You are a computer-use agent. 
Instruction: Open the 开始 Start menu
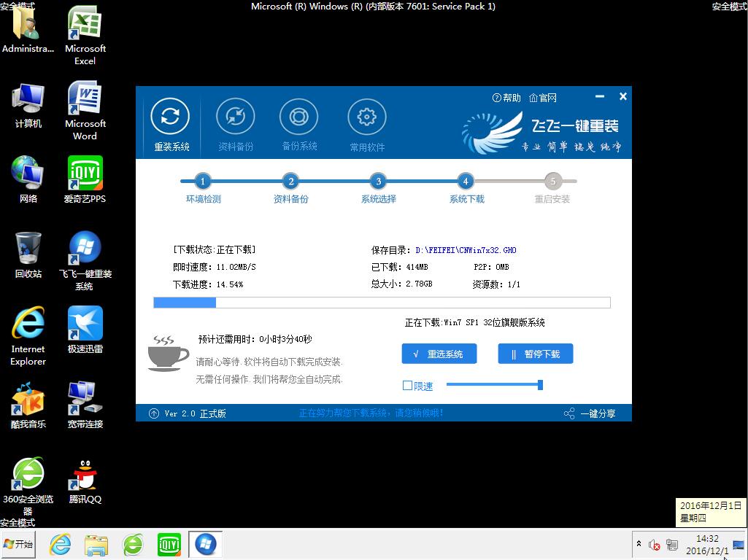[17, 545]
